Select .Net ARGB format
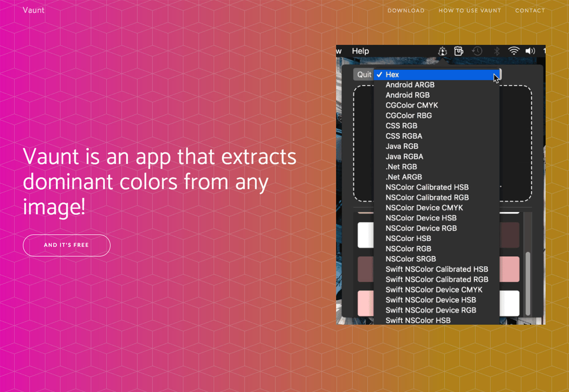 (x=437, y=177)
